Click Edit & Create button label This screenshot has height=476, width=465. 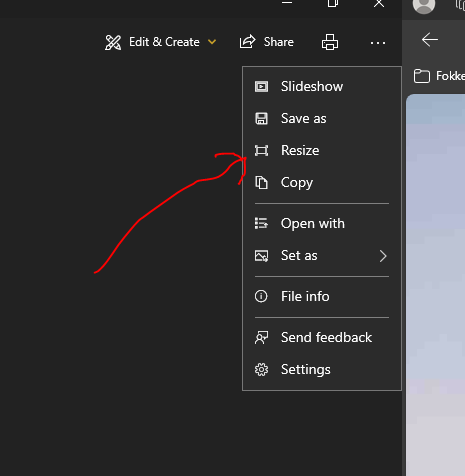tap(164, 42)
